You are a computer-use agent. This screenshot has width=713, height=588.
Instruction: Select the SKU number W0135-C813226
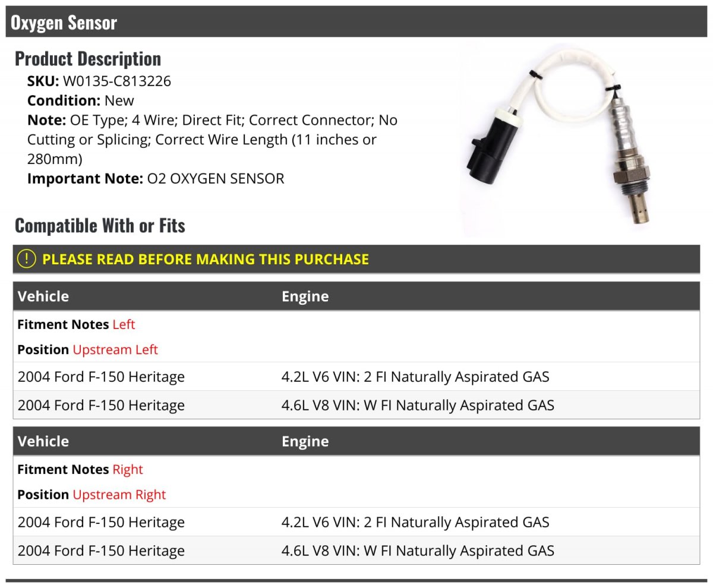pyautogui.click(x=116, y=81)
